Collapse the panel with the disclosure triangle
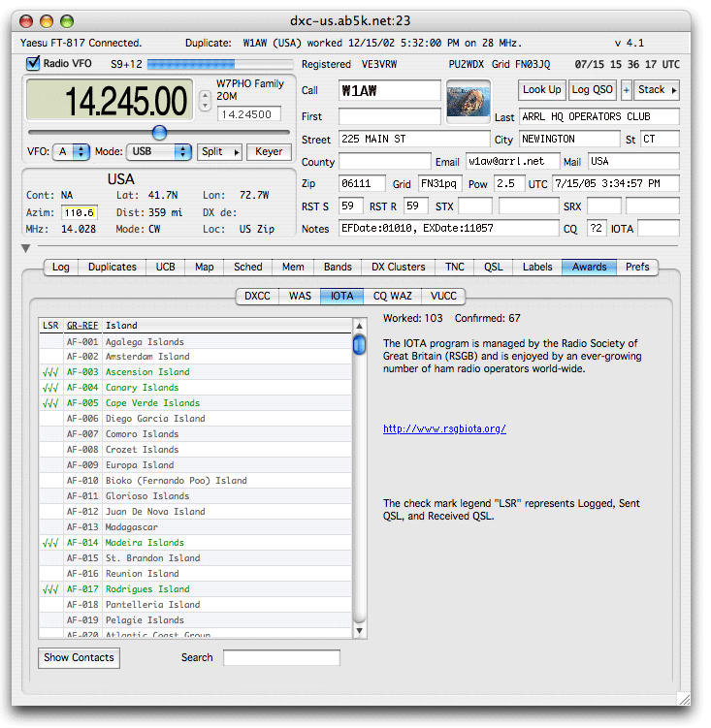Screen dimensions: 711x728 click(x=26, y=249)
